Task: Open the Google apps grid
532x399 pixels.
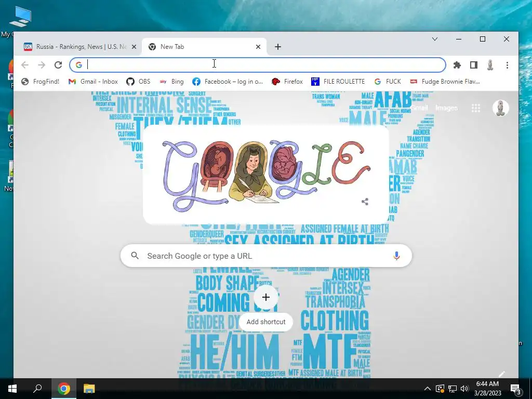Action: coord(476,108)
